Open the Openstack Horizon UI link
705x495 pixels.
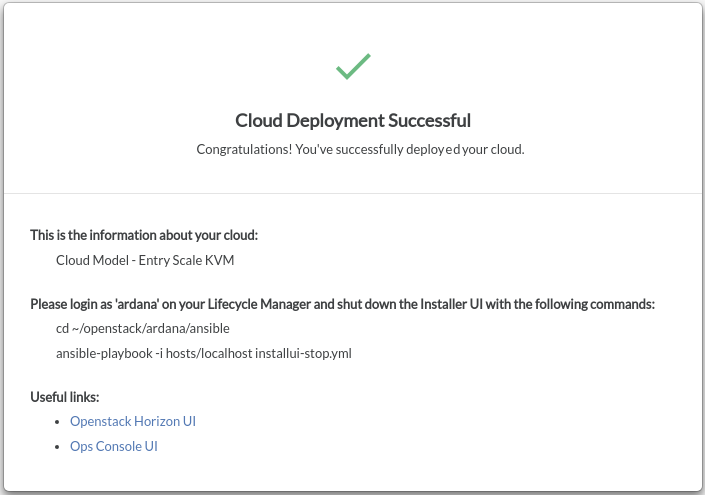click(x=132, y=421)
